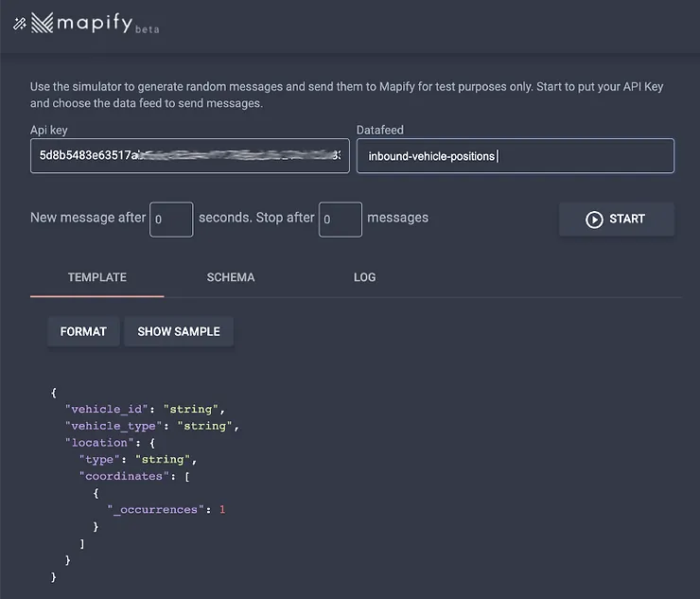Viewport: 700px width, 599px height.
Task: Focus the Datafeed input field
Action: (x=516, y=155)
